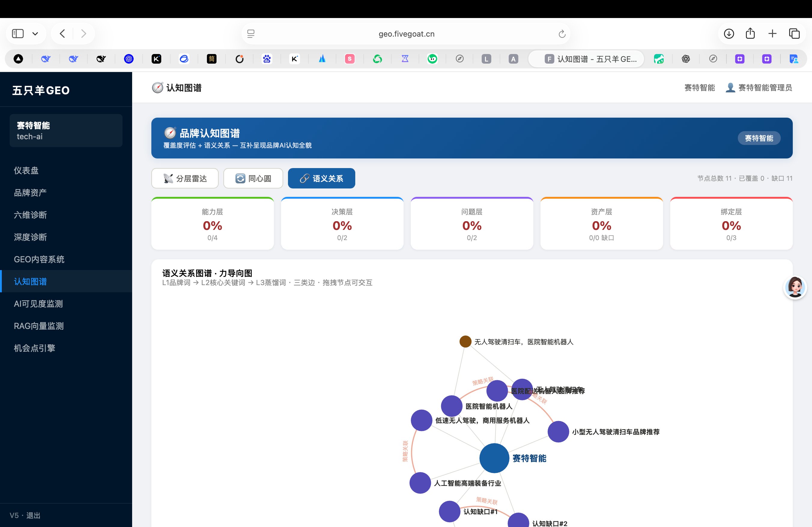
Task: Open a new tab with plus icon
Action: coord(772,33)
